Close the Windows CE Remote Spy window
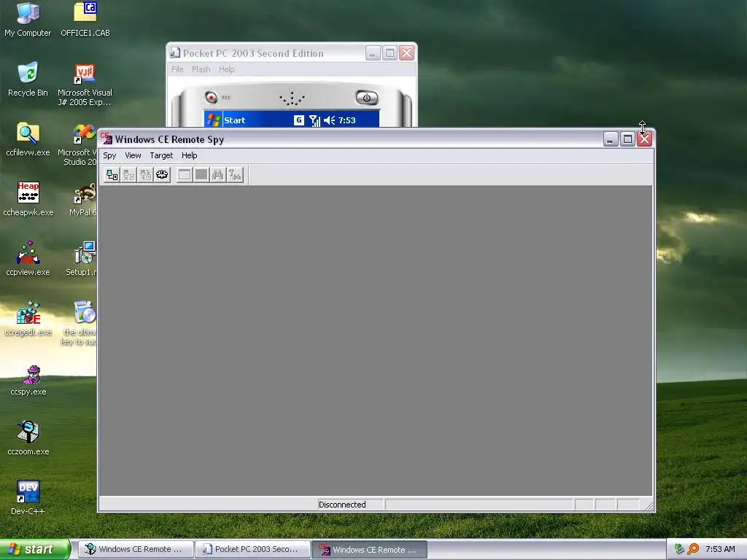The width and height of the screenshot is (747, 560). tap(645, 139)
